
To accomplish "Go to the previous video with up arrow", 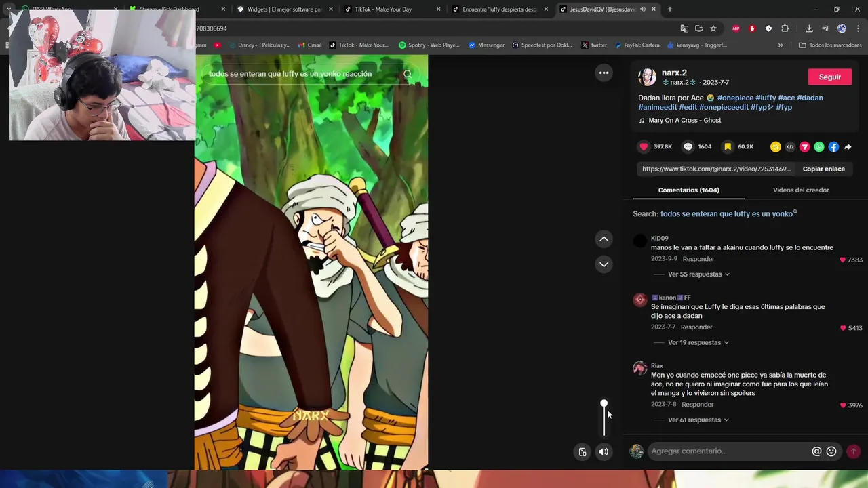I will click(x=604, y=239).
